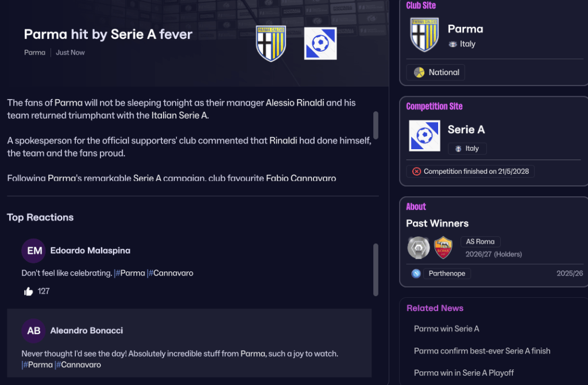Click the Parma crest in the article header
Image resolution: width=588 pixels, height=385 pixels.
pos(271,44)
